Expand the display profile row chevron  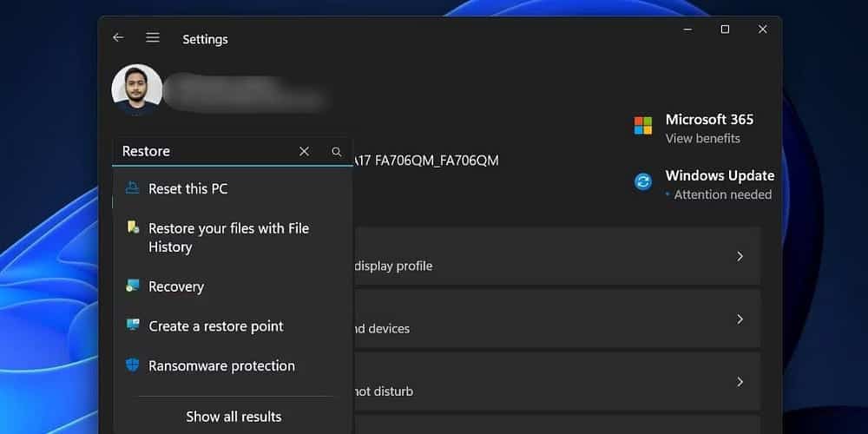pyautogui.click(x=740, y=256)
